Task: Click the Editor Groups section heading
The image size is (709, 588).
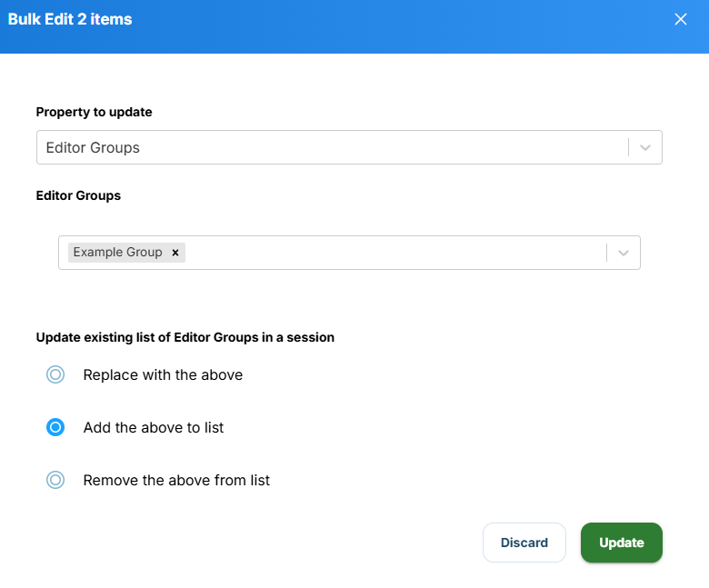Action: (78, 195)
